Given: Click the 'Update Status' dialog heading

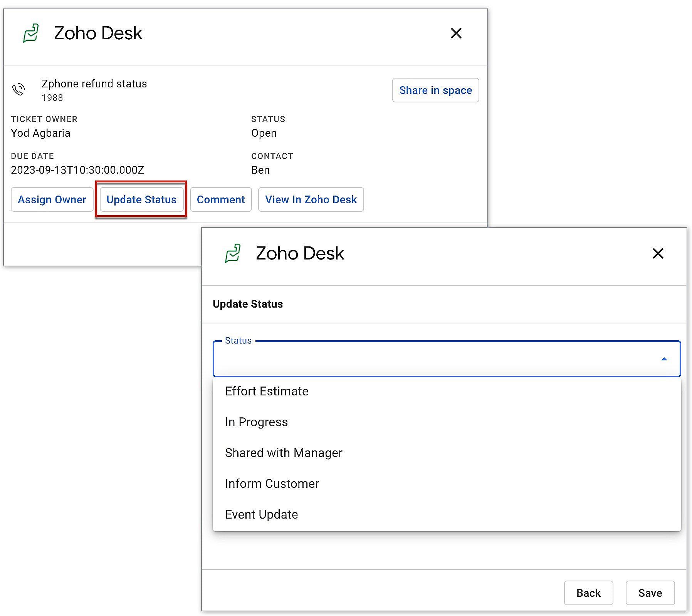Looking at the screenshot, I should (248, 304).
